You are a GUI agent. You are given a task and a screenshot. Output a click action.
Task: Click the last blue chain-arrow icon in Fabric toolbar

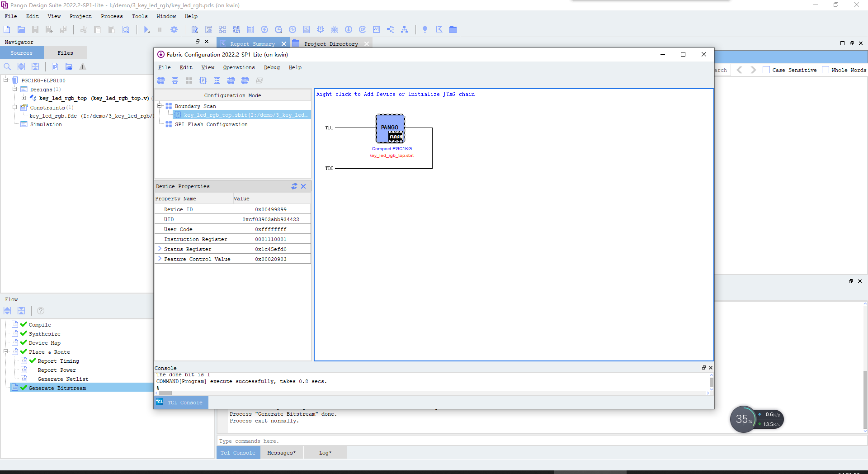pos(245,81)
